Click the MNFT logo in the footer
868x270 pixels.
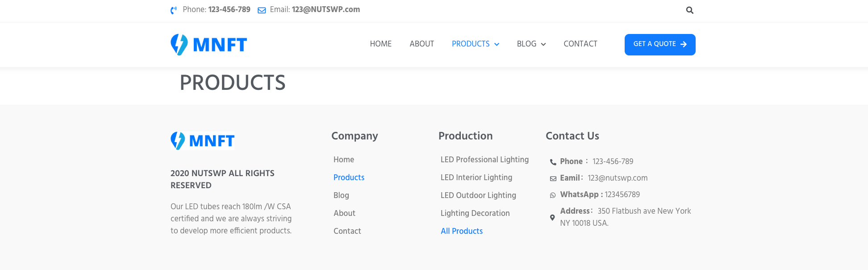(x=202, y=140)
